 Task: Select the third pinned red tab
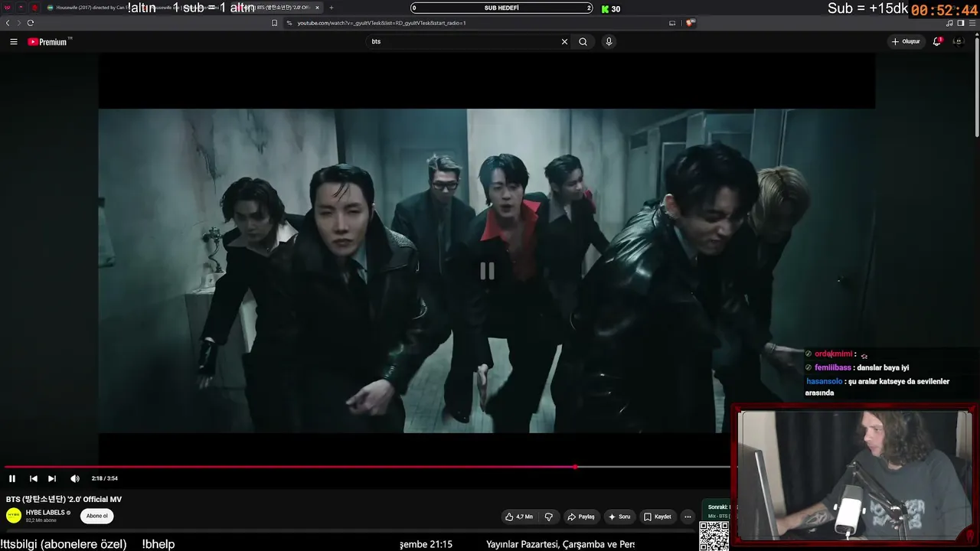(34, 8)
